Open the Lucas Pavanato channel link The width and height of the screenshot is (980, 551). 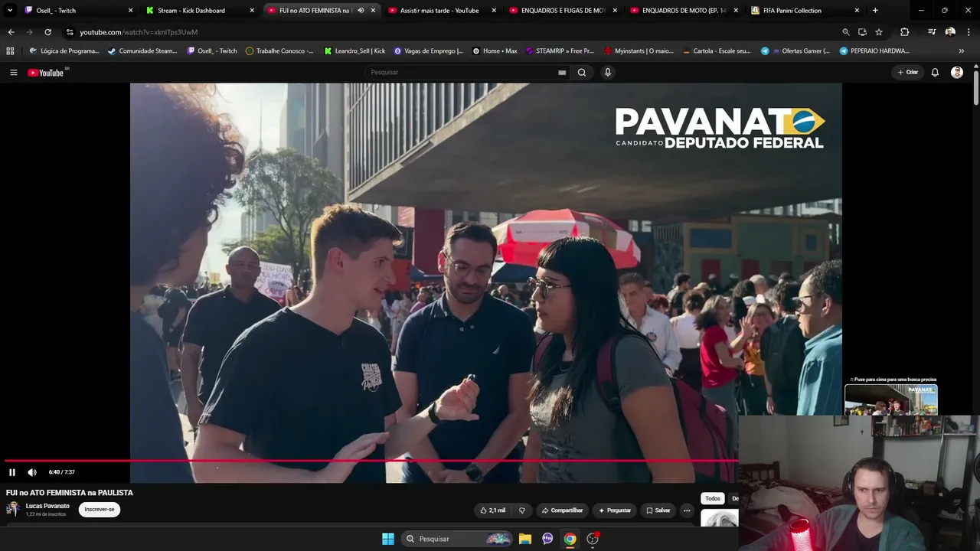pyautogui.click(x=47, y=506)
